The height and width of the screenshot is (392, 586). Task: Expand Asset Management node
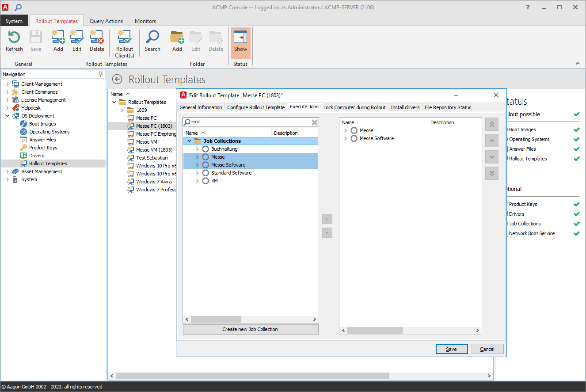7,171
